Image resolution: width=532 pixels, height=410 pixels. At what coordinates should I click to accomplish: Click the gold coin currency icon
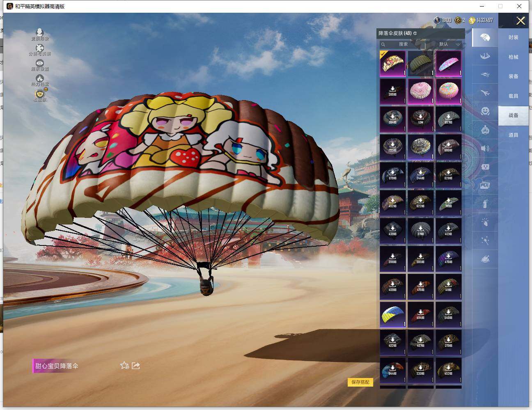click(472, 20)
